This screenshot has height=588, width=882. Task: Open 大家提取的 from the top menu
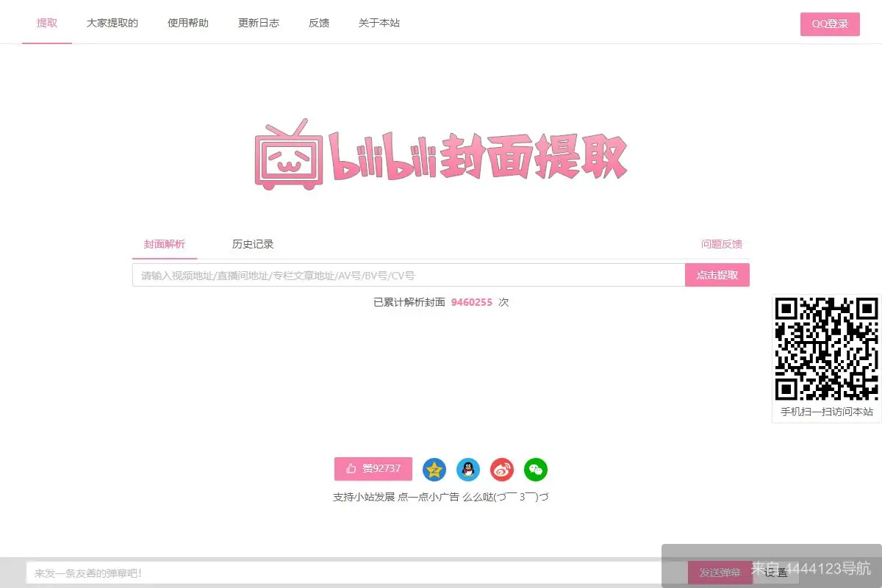[112, 23]
